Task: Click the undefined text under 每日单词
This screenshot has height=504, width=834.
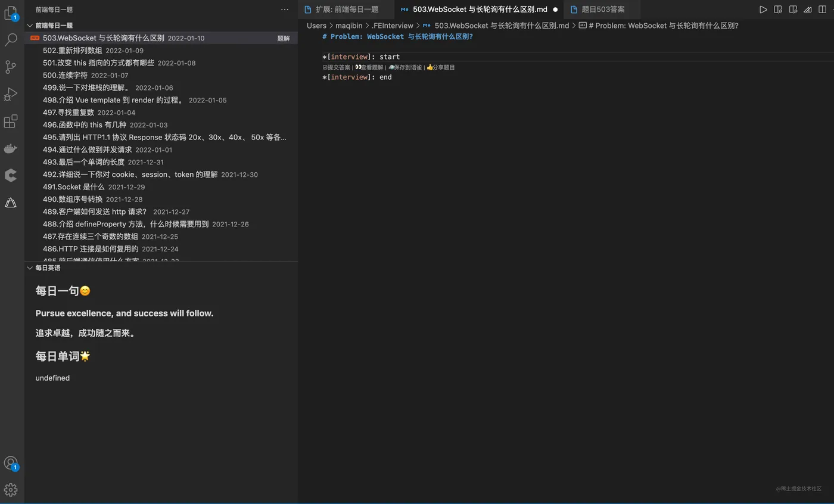Action: [x=52, y=378]
